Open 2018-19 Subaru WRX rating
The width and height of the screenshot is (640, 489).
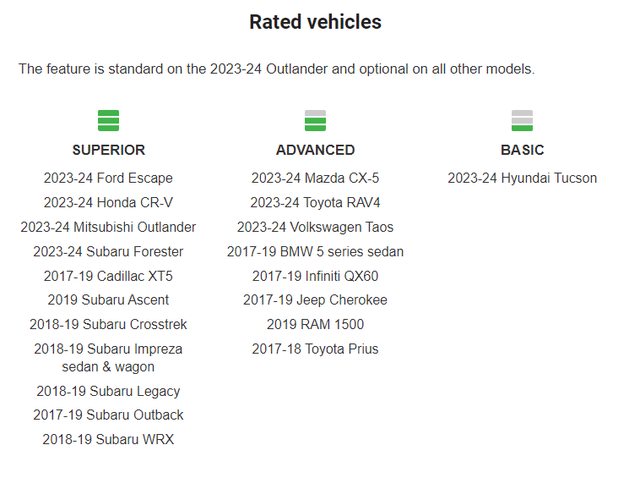(108, 439)
